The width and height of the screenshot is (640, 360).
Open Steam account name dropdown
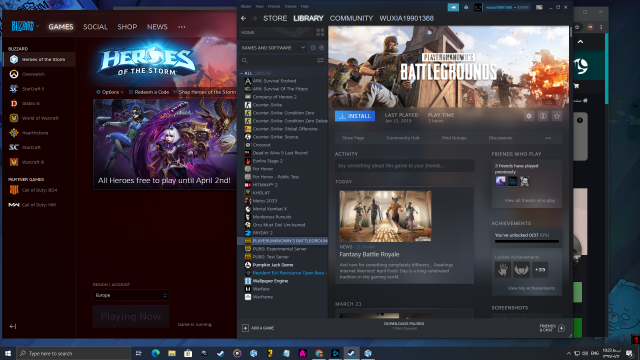click(x=507, y=7)
